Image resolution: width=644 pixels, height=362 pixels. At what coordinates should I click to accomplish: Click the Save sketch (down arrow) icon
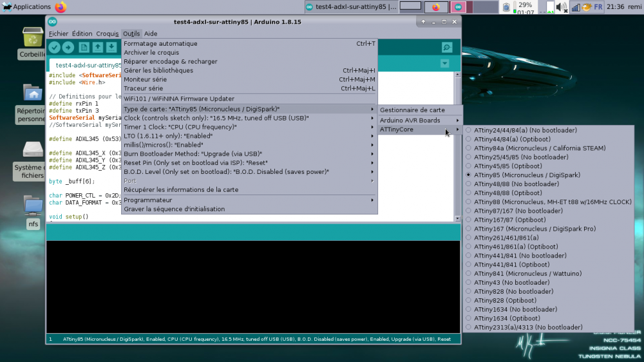(x=111, y=48)
